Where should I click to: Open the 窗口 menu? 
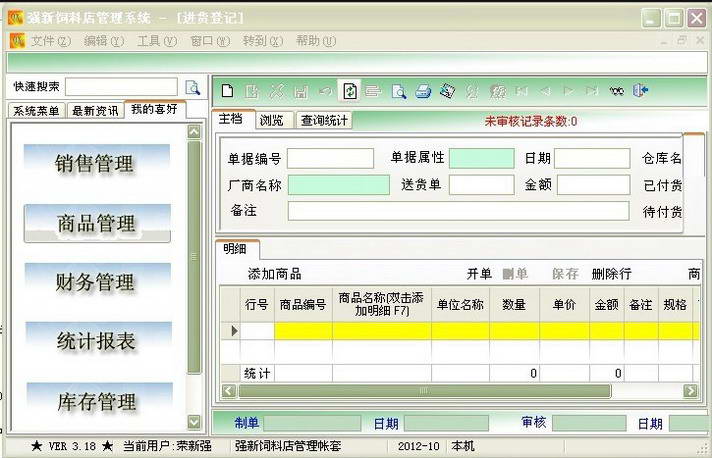(x=210, y=41)
